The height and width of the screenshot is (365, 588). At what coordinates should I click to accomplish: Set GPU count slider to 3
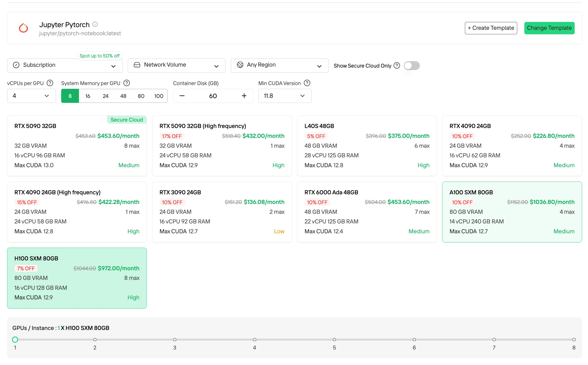(175, 340)
